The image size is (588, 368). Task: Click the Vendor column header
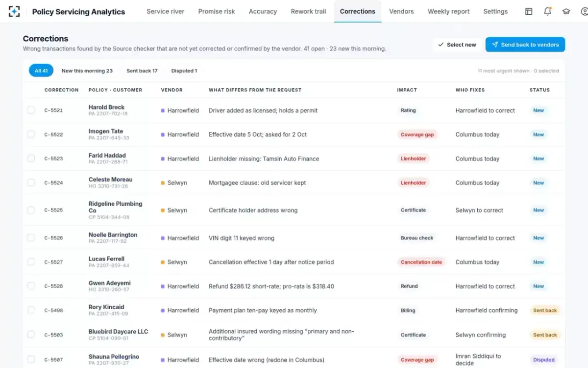point(171,90)
